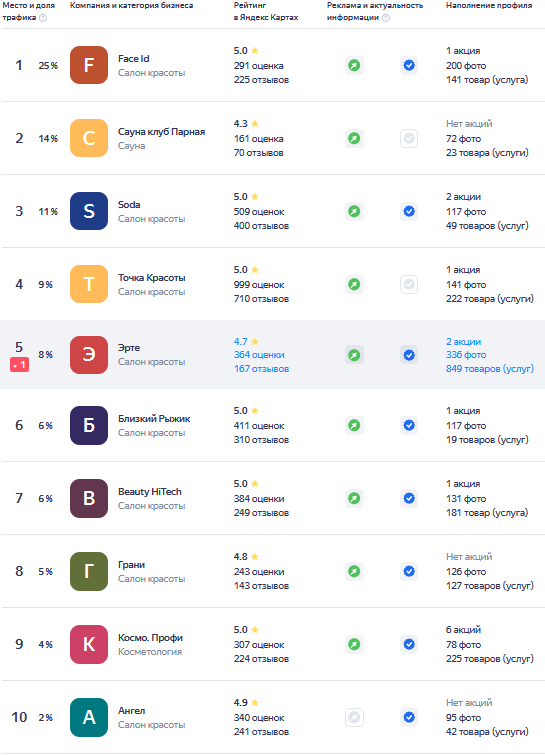The image size is (545, 755).
Task: Click help icon next to Реклама и актуальность информации
Action: click(386, 18)
